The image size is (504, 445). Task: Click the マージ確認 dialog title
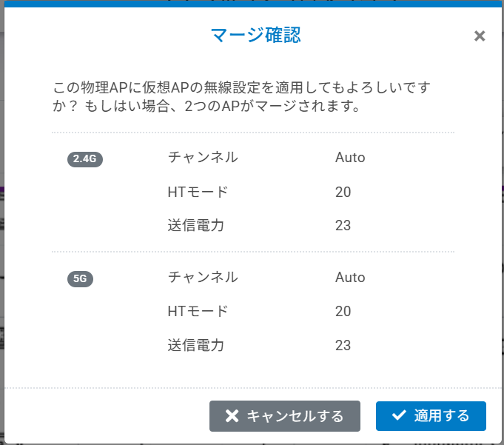pos(255,35)
